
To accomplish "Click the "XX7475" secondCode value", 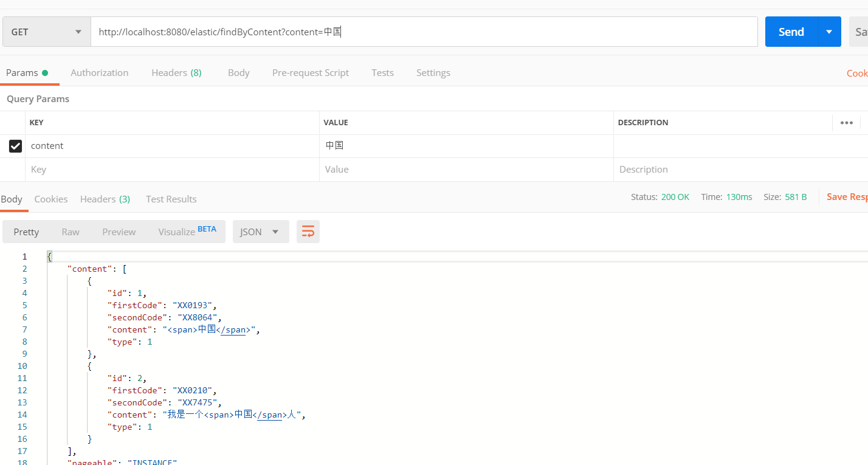I will [x=199, y=402].
